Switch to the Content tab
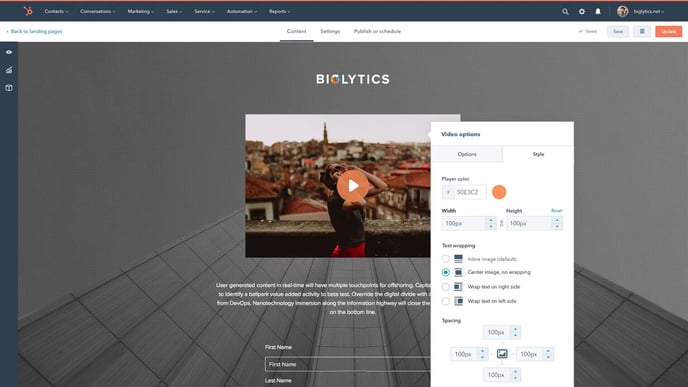Image resolution: width=688 pixels, height=387 pixels. pyautogui.click(x=297, y=32)
